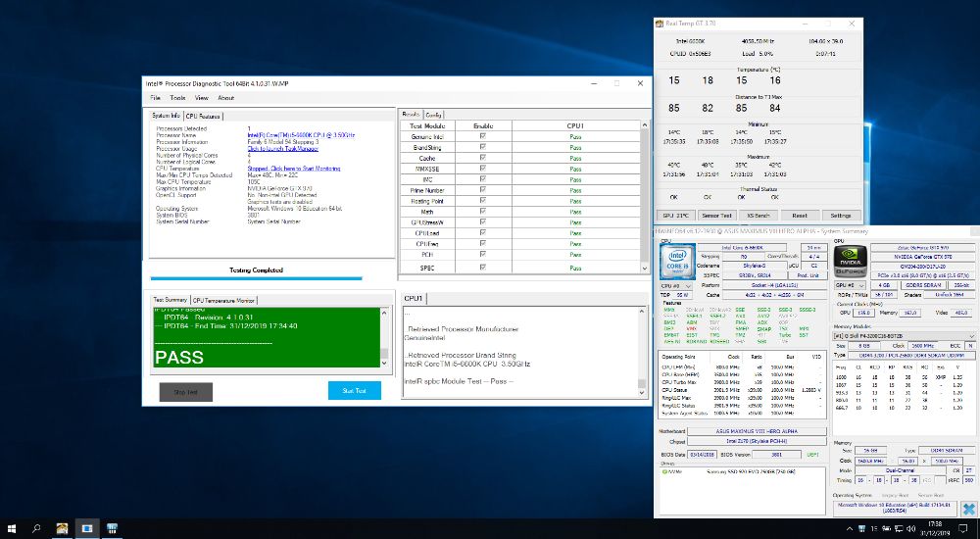Screen dimensions: 980x539
Task: Click the processor name link
Action: 301,135
